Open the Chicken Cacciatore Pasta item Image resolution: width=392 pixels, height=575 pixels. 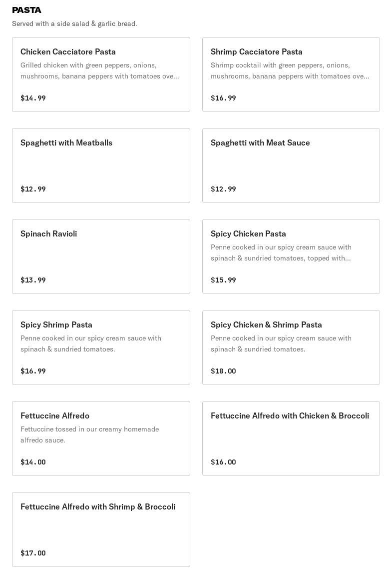tap(68, 52)
